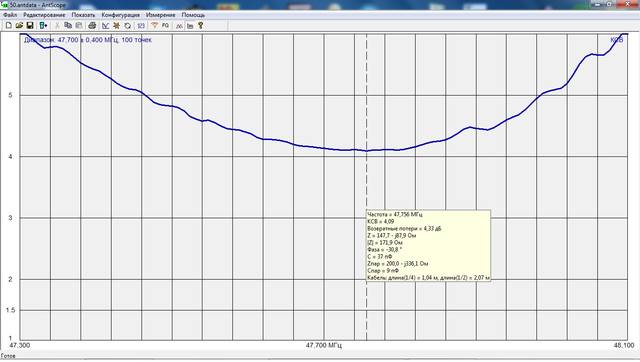This screenshot has width=640, height=362.
Task: Click the green export data icon
Action: [43, 26]
